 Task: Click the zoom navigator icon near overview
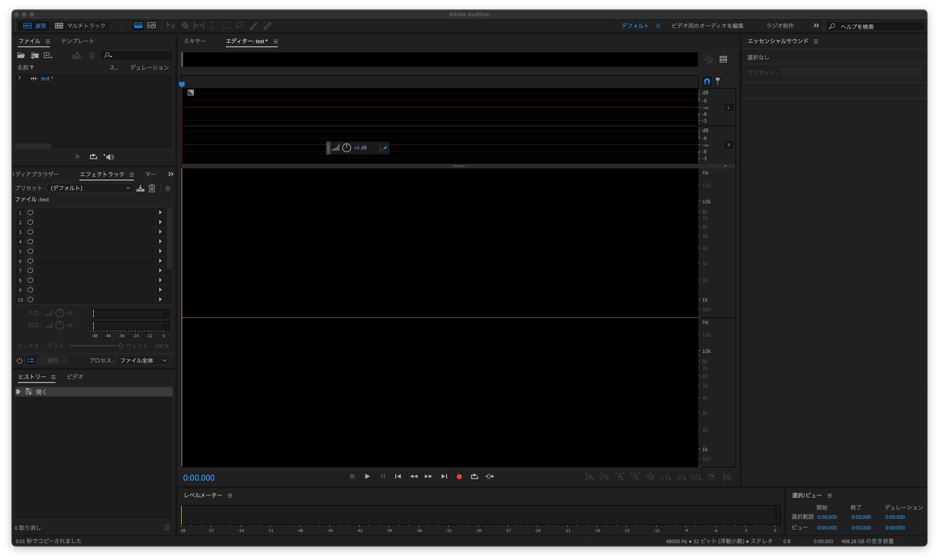[709, 59]
